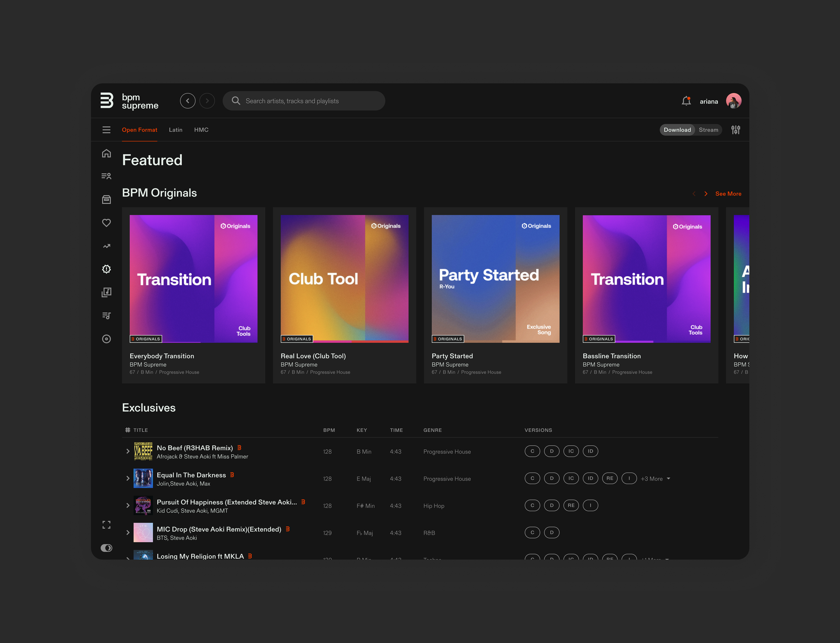Screen dimensions: 840x643
Task: Click the search artists and tracks field
Action: pos(304,101)
